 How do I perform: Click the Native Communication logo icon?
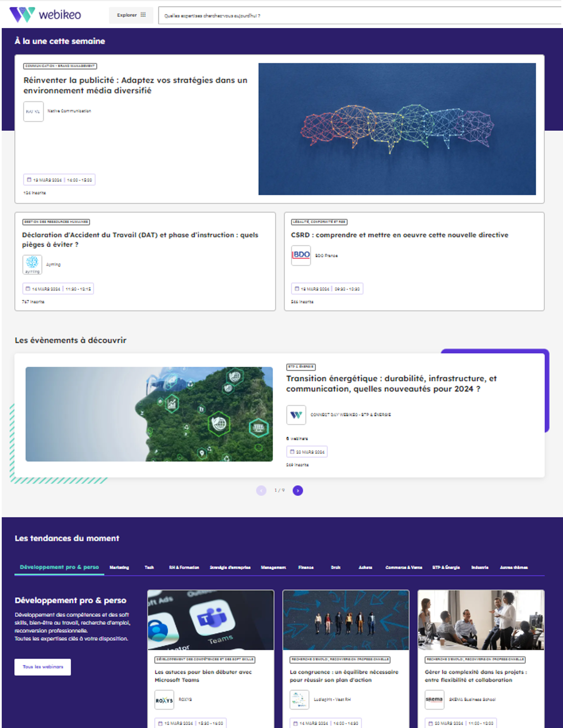33,111
